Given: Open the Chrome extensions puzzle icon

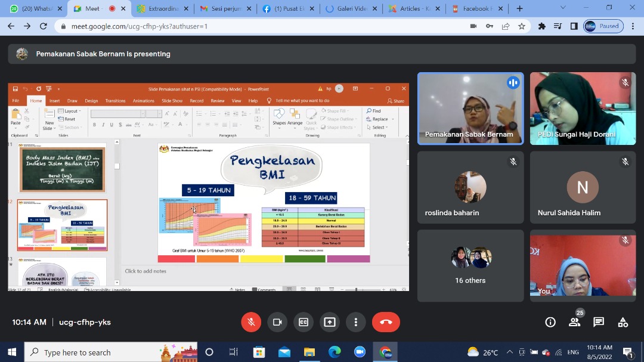Looking at the screenshot, I should (541, 26).
